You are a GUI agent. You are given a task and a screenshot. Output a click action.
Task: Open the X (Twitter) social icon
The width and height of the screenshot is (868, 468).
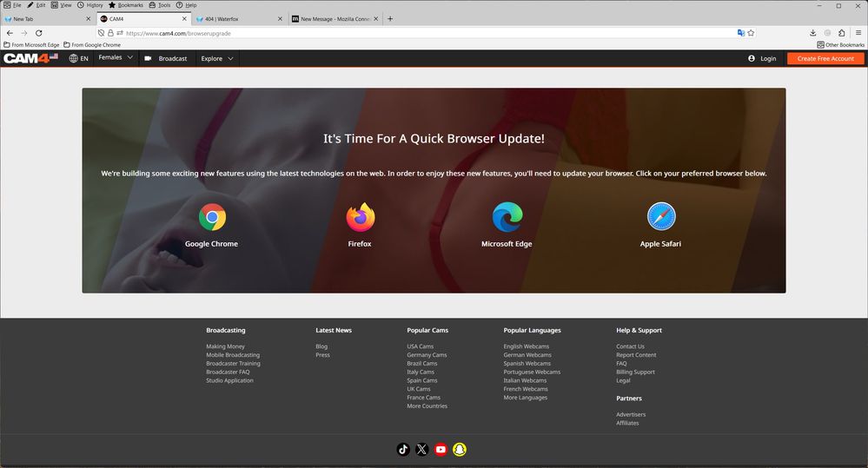click(x=421, y=449)
